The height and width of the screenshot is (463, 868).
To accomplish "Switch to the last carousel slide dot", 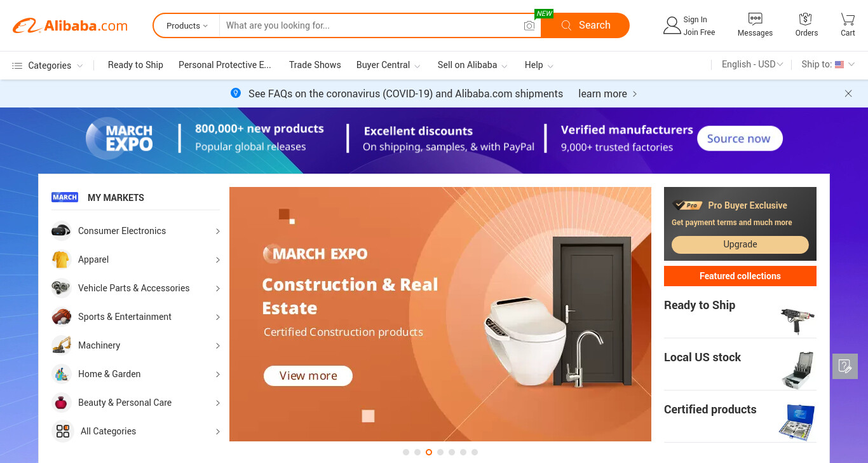I will 475,452.
